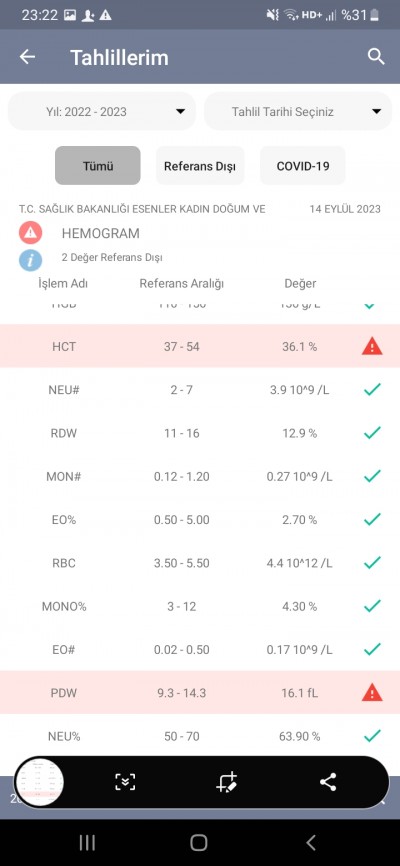Tap the blue info icon

click(x=30, y=259)
